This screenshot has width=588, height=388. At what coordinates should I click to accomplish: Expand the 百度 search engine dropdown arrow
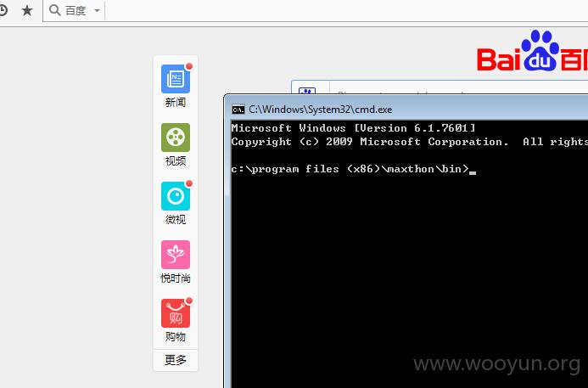pos(97,10)
